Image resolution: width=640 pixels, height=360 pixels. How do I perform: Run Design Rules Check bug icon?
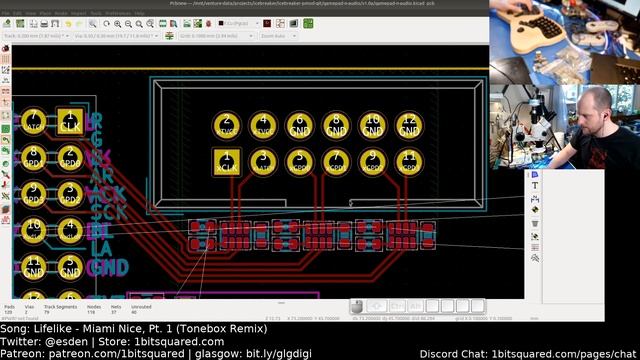(209, 24)
